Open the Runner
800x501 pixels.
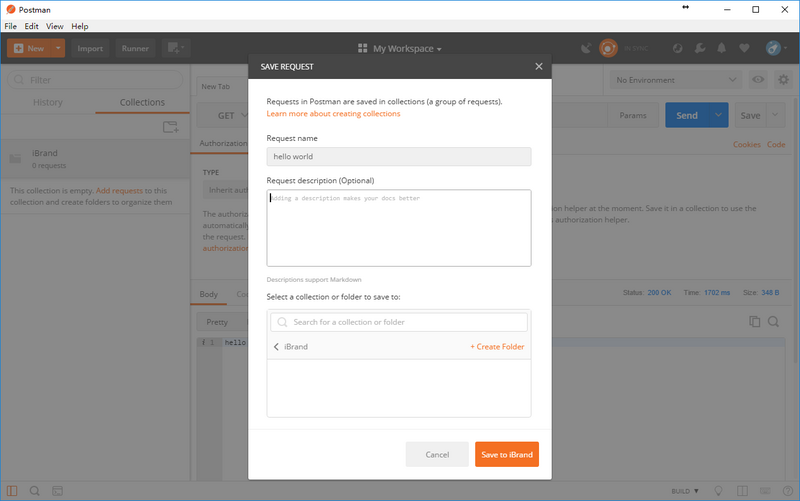tap(135, 48)
